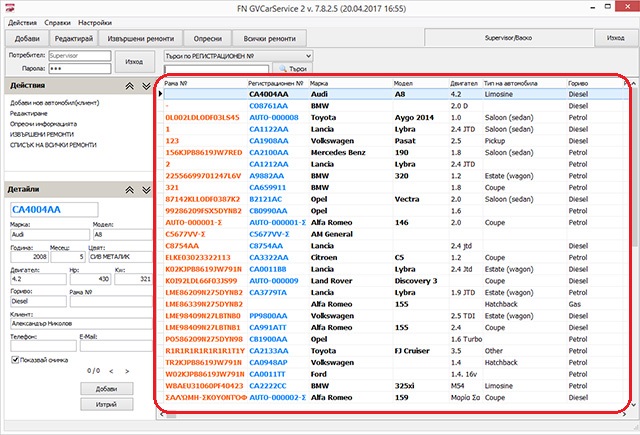Click 'Опресни информацията' action link

(x=43, y=124)
